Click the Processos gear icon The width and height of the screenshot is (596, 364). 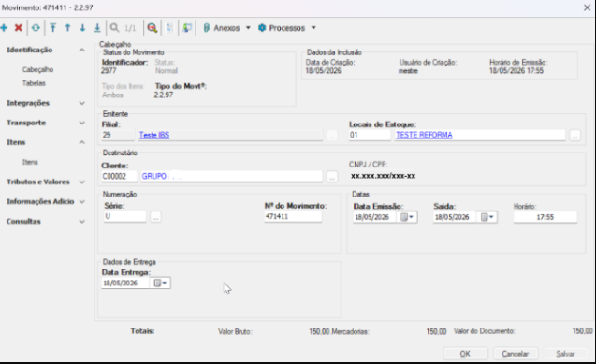point(262,28)
